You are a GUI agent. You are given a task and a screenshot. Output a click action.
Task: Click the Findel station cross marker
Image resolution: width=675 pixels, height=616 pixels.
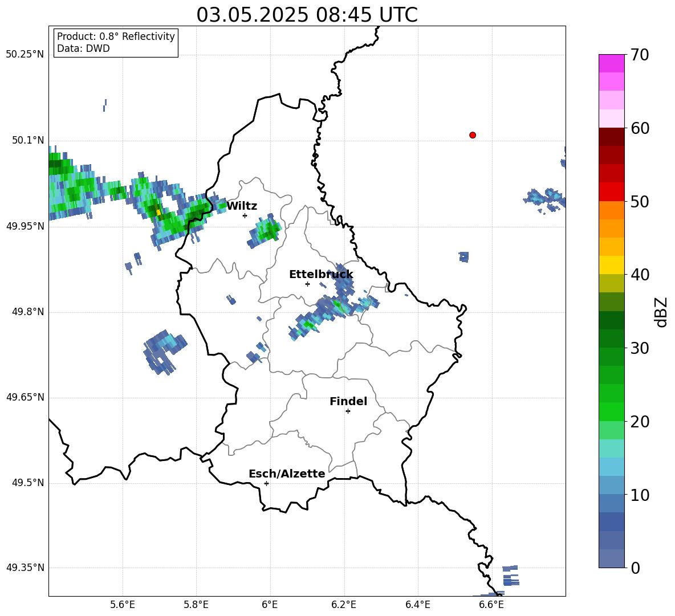coord(348,411)
